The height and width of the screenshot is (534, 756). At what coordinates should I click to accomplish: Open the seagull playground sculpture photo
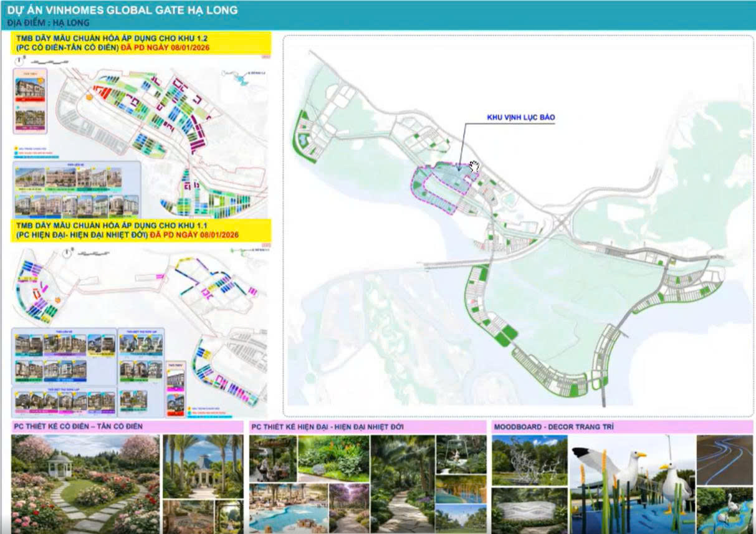[633, 484]
